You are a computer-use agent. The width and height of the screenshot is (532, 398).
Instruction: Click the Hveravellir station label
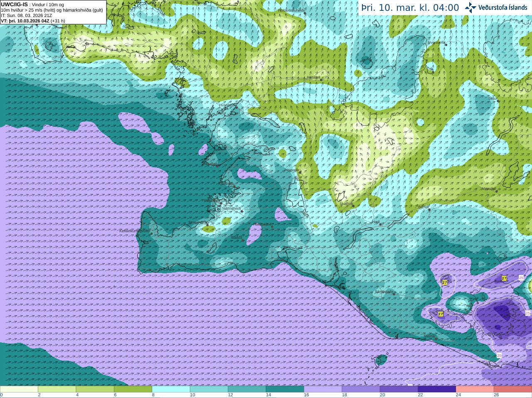pyautogui.click(x=436, y=42)
